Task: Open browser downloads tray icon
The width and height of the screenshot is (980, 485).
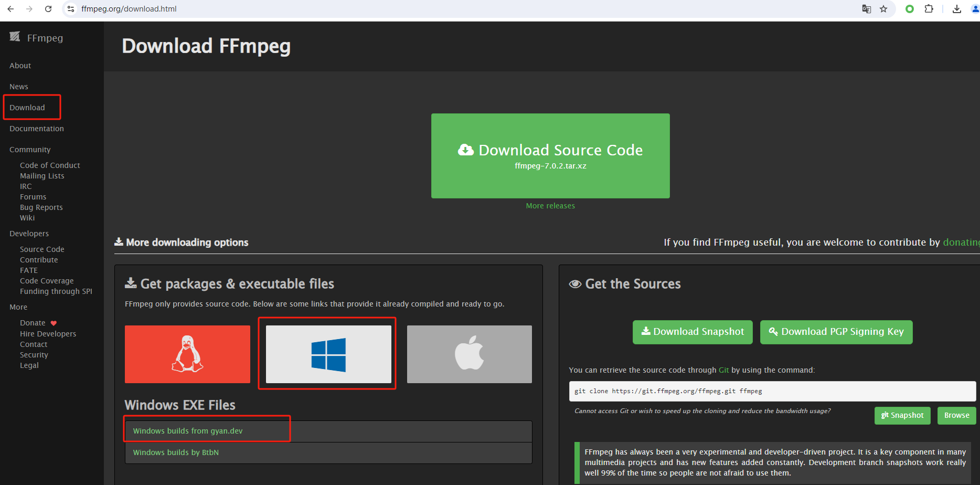Action: click(x=957, y=9)
